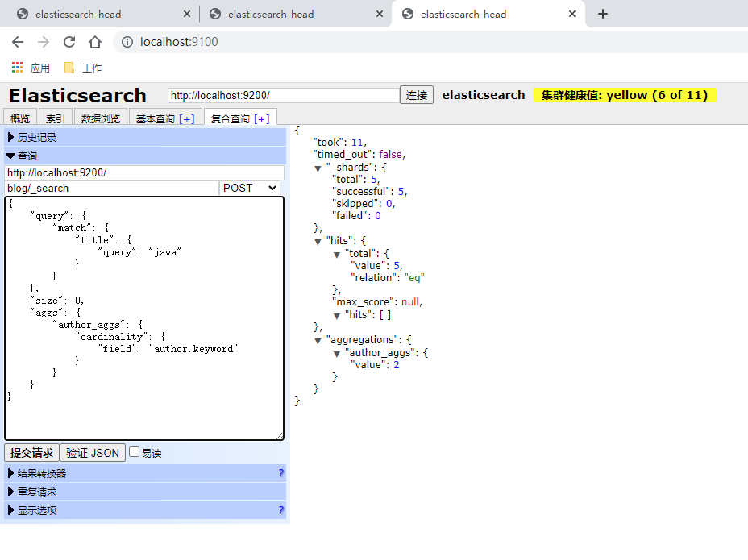Go back with the browser back arrow
Screen dimensions: 748x560
18,42
